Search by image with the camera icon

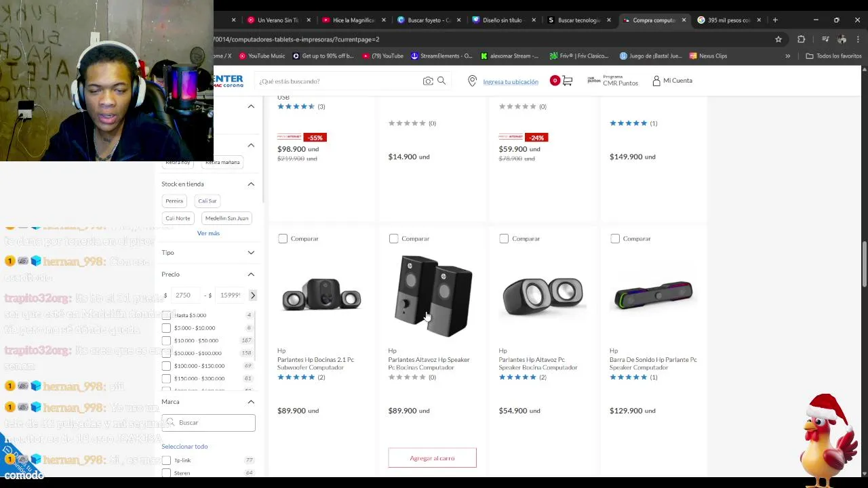pos(428,81)
